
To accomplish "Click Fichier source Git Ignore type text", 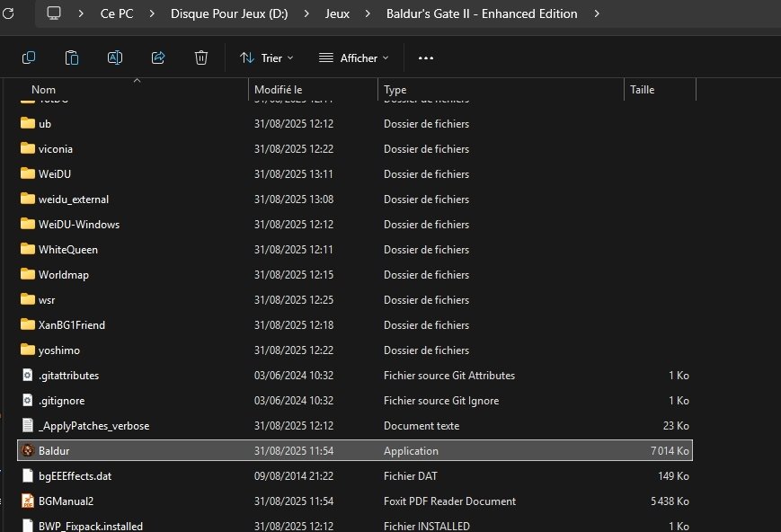I will 440,401.
